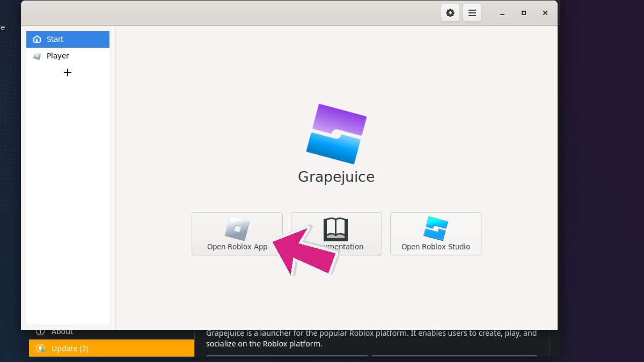Click the blue Roblox Studio icon
This screenshot has height=362, width=644.
(x=435, y=228)
